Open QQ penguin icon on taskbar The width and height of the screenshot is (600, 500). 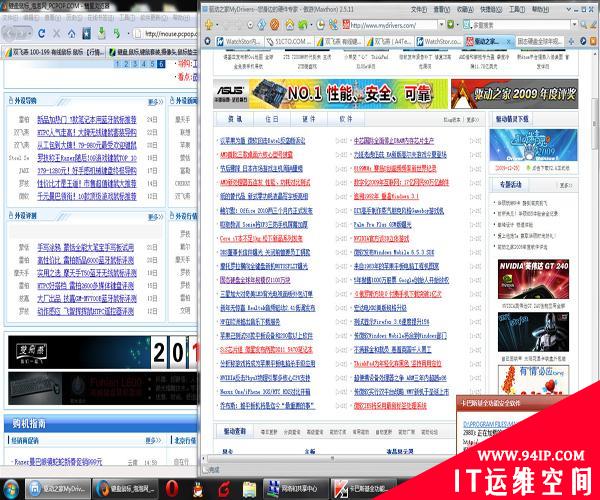[198, 489]
